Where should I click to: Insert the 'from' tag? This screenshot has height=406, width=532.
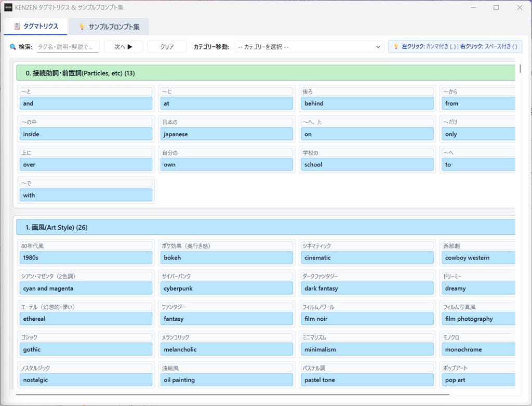coord(478,103)
